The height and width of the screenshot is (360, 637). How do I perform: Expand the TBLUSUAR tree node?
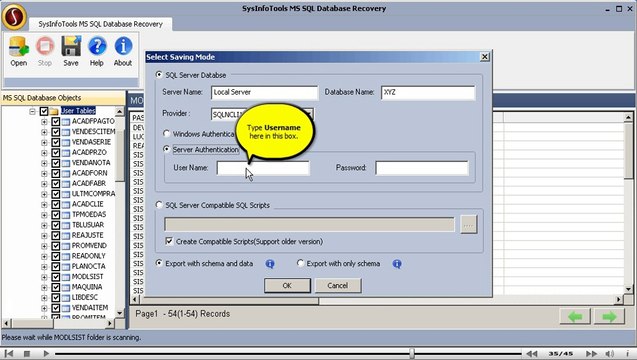coord(44,225)
